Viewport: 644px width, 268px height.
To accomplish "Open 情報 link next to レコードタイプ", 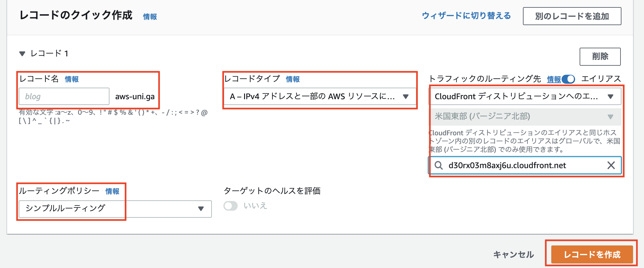I will pos(293,79).
